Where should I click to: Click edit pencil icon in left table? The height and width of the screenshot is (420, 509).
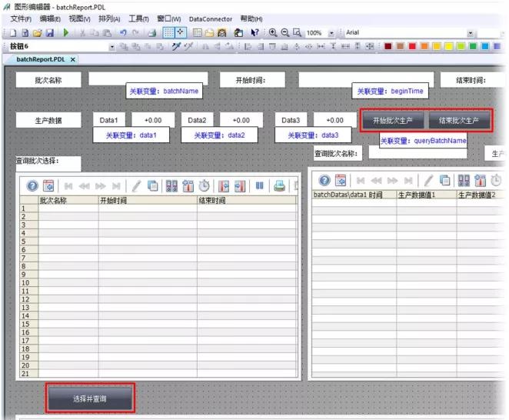click(x=136, y=186)
